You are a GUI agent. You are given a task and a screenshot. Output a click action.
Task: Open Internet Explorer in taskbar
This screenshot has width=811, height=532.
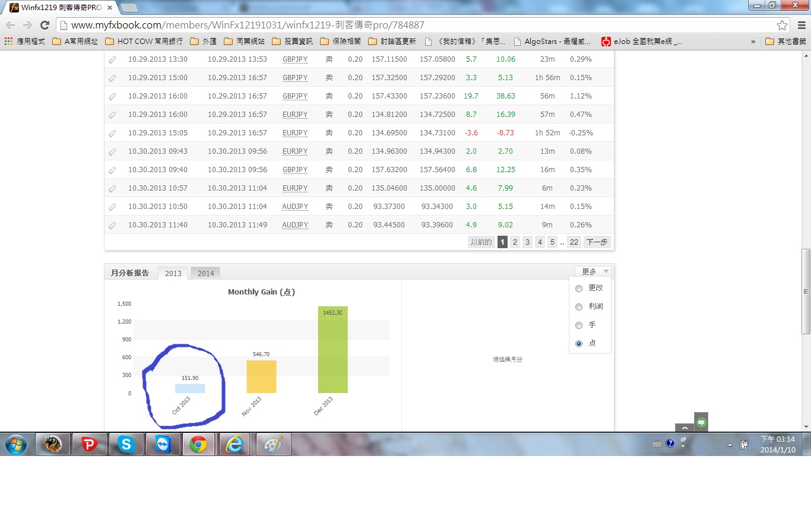point(236,444)
